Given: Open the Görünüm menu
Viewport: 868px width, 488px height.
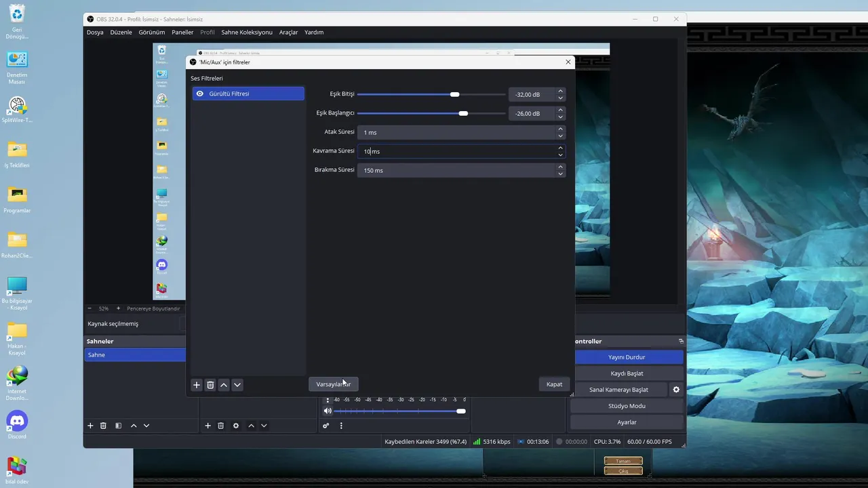Looking at the screenshot, I should [152, 32].
